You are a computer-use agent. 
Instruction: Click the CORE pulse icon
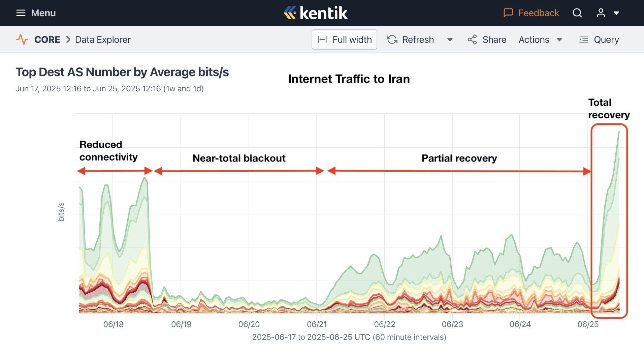[22, 39]
